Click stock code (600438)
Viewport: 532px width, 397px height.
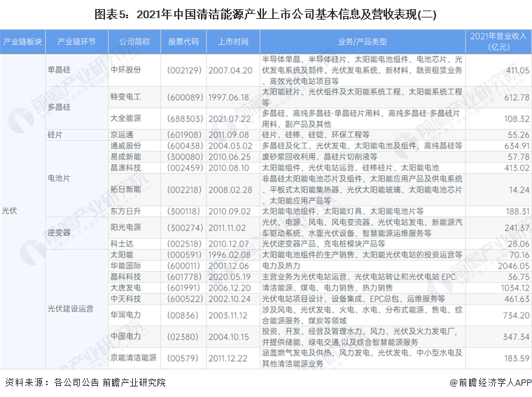coord(185,146)
